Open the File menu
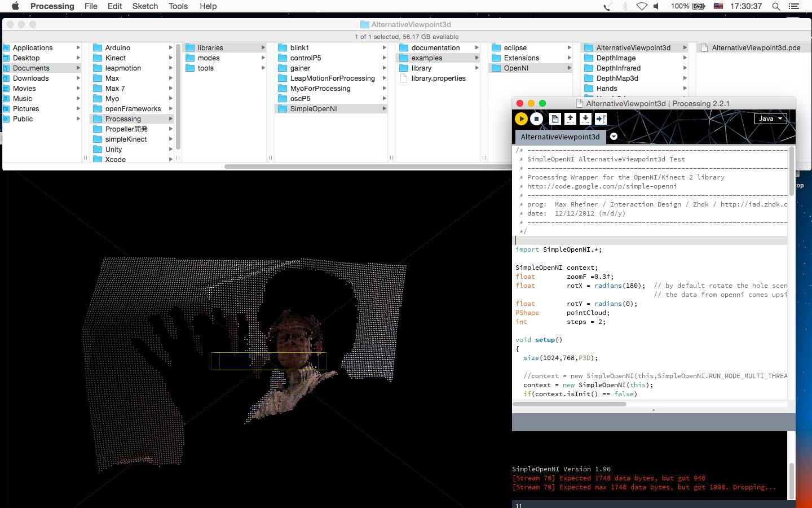The height and width of the screenshot is (508, 812). (91, 6)
